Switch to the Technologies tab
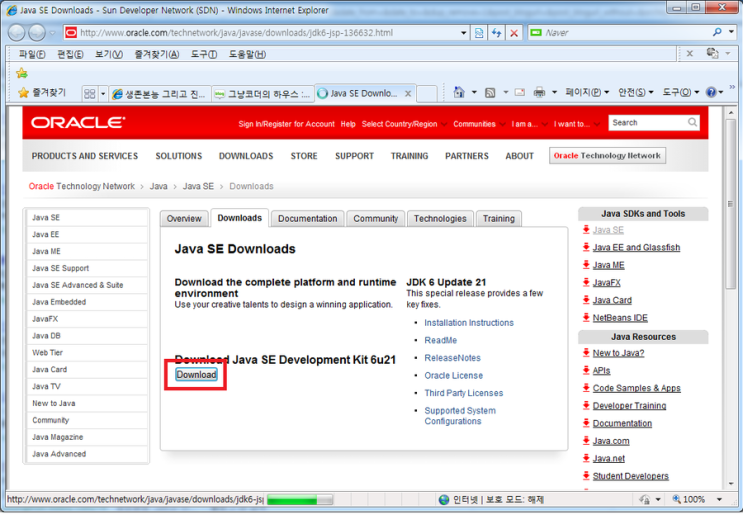The width and height of the screenshot is (743, 515). [440, 218]
